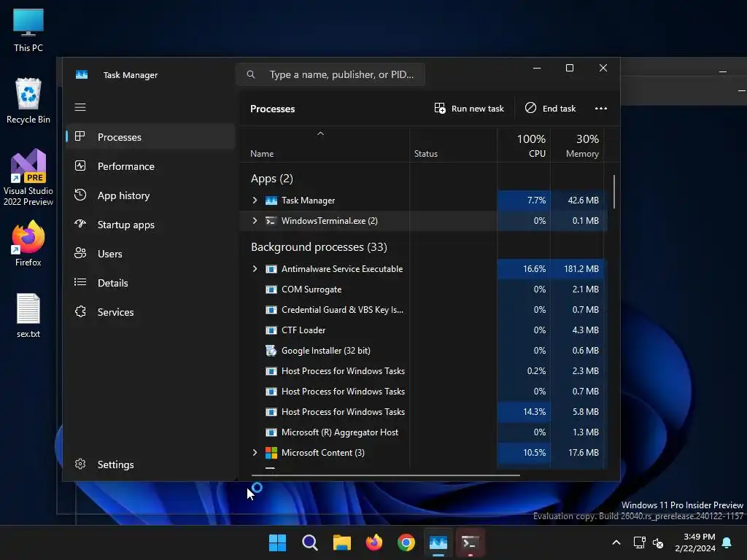Open File Explorer from the taskbar

tap(341, 542)
